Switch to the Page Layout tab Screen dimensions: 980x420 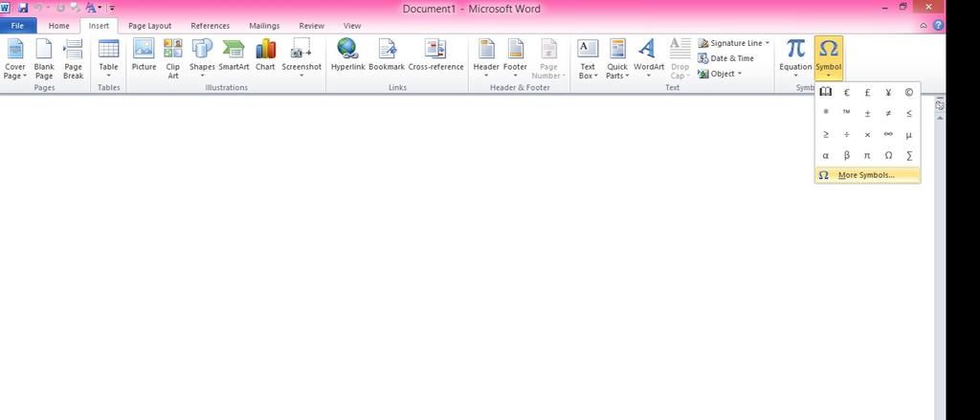point(149,26)
